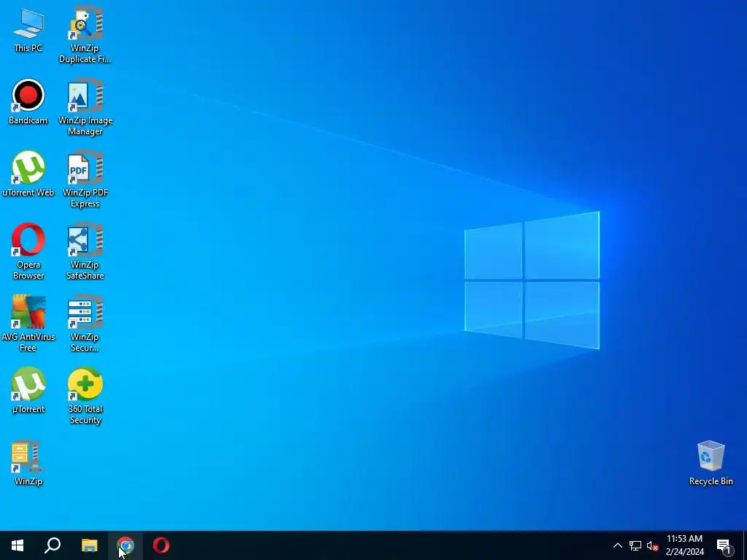Open the muted volume tray icon
Screen dimensions: 747x560
tap(652, 546)
